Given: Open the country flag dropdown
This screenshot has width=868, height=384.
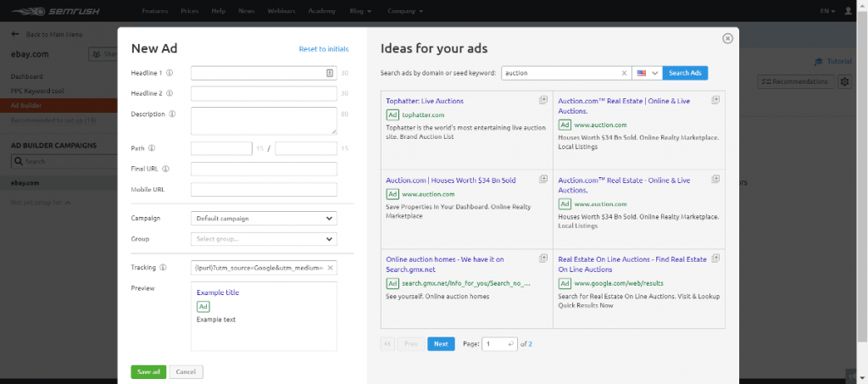Looking at the screenshot, I should [647, 73].
